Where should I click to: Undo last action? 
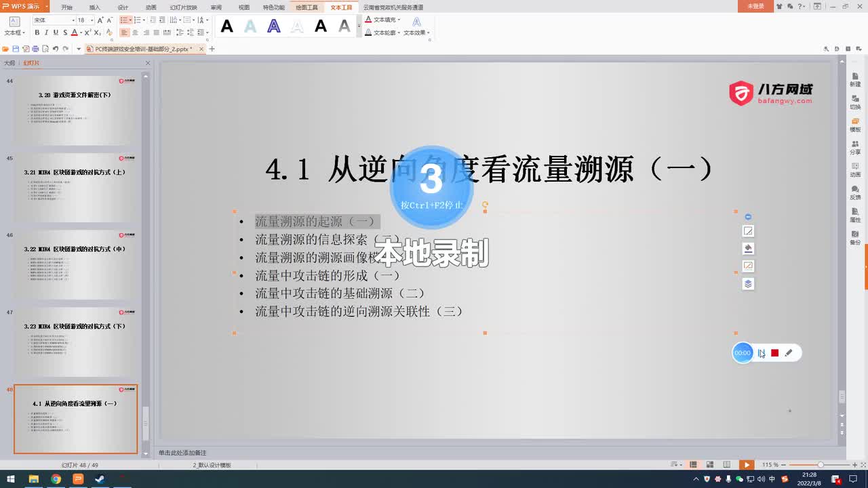(56, 49)
